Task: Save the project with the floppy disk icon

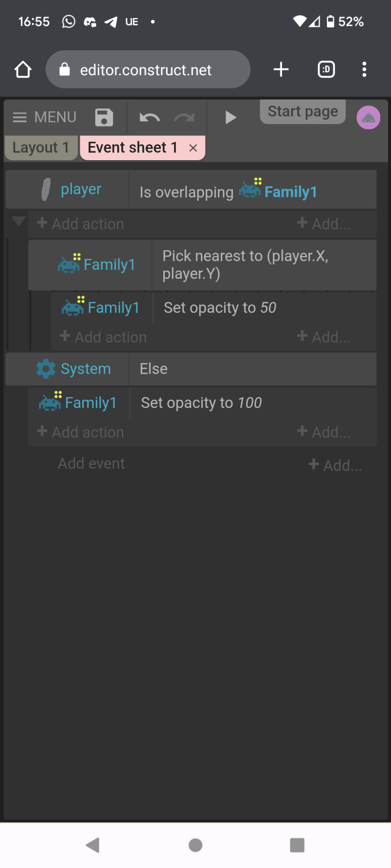Action: [x=104, y=118]
